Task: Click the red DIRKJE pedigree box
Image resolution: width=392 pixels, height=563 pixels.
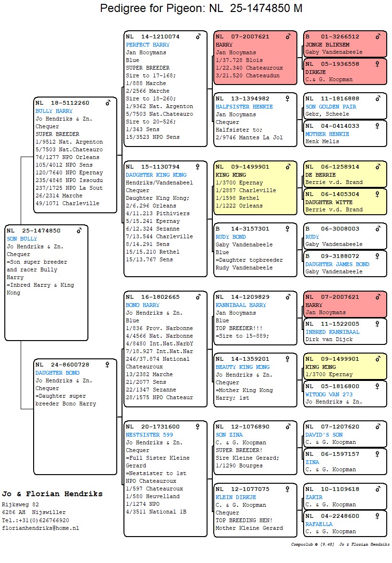Action: (345, 72)
